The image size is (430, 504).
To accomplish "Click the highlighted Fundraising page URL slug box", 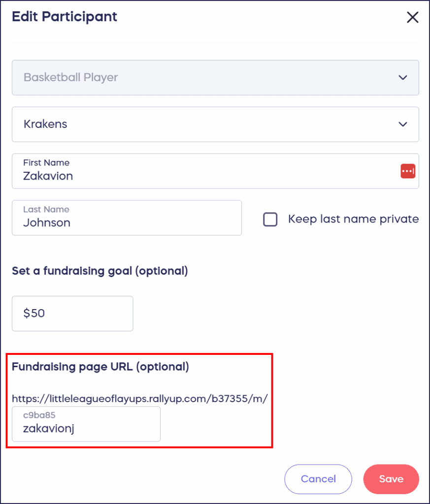I will coord(86,423).
